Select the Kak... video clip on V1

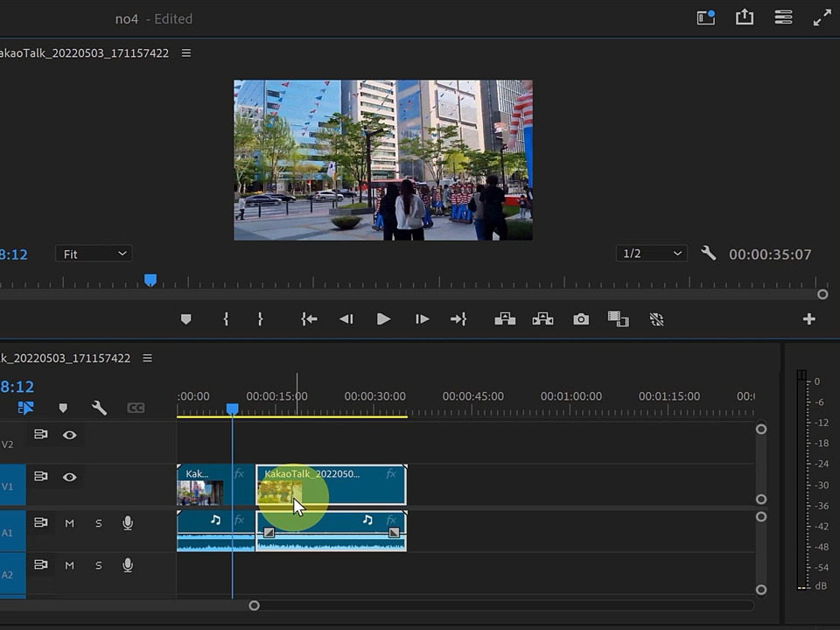pyautogui.click(x=215, y=486)
